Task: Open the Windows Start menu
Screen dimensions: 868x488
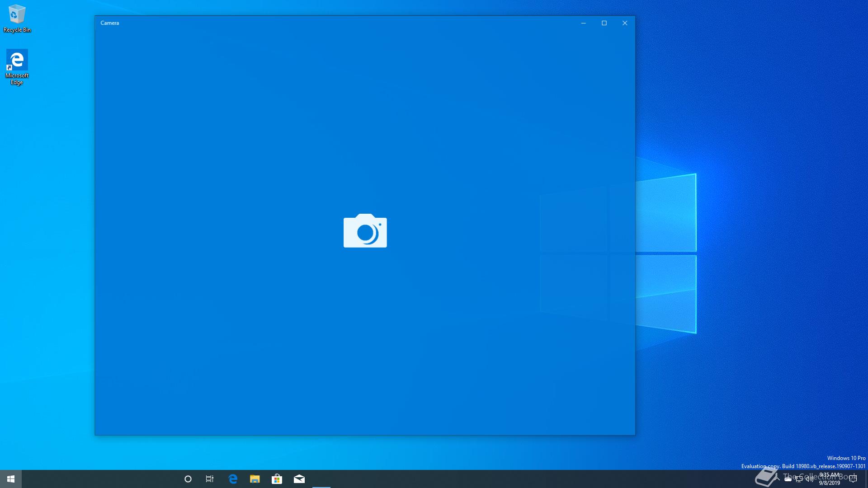Action: click(11, 479)
